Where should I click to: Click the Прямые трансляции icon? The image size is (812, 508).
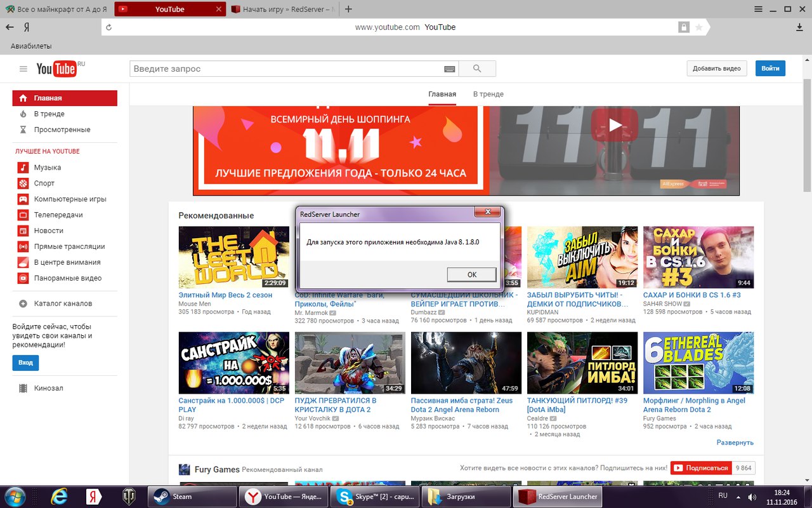point(23,246)
